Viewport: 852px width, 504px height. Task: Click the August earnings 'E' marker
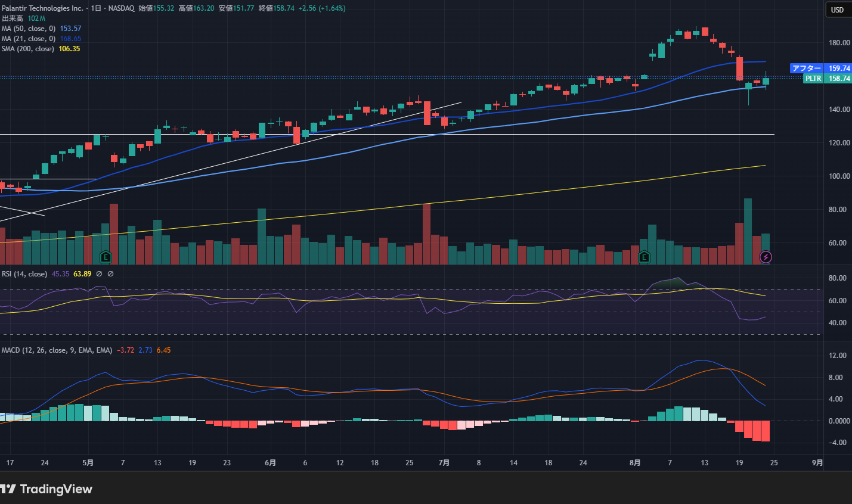[x=644, y=257]
